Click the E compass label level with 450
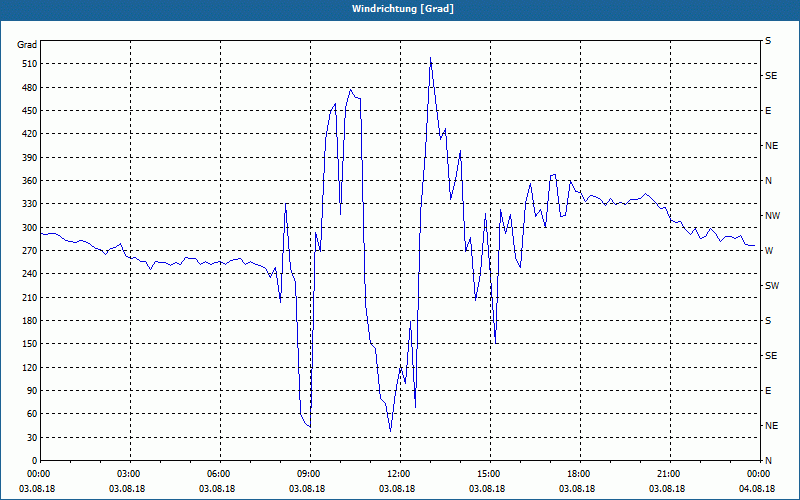800x500 pixels. (768, 111)
